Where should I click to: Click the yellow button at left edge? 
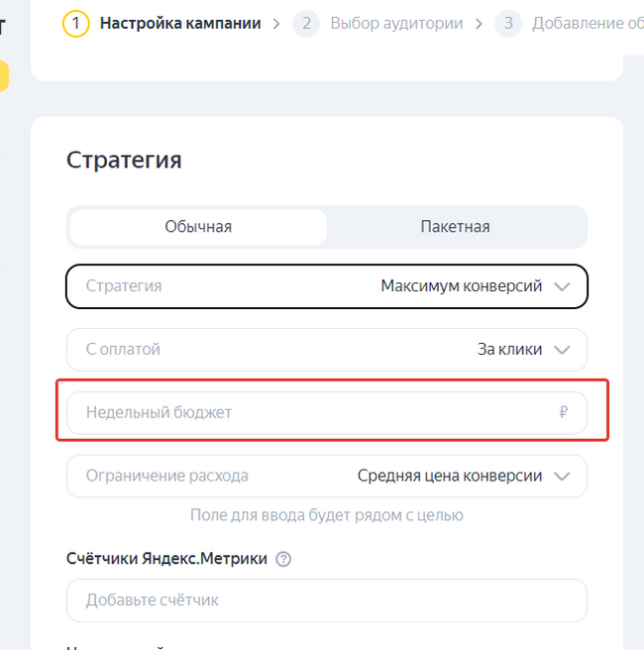4,76
